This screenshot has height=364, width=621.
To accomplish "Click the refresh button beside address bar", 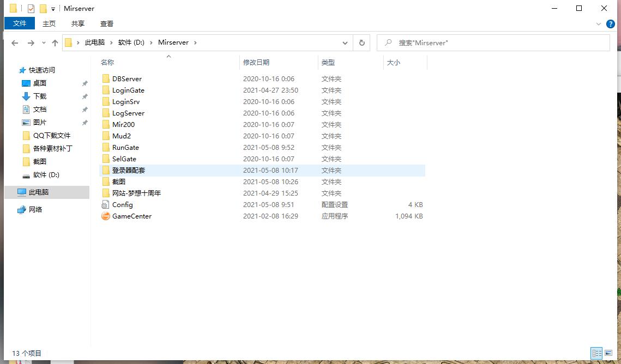I will pos(361,43).
